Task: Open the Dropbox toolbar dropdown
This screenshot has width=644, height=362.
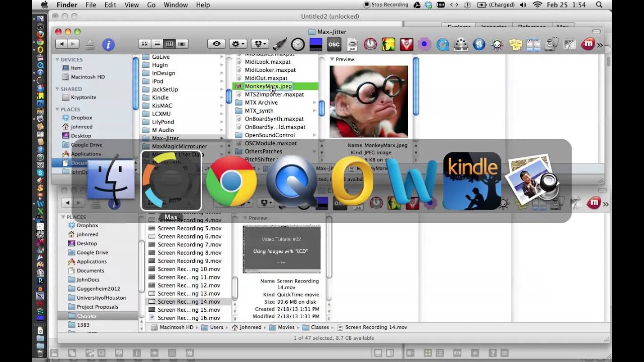Action: coord(259,44)
